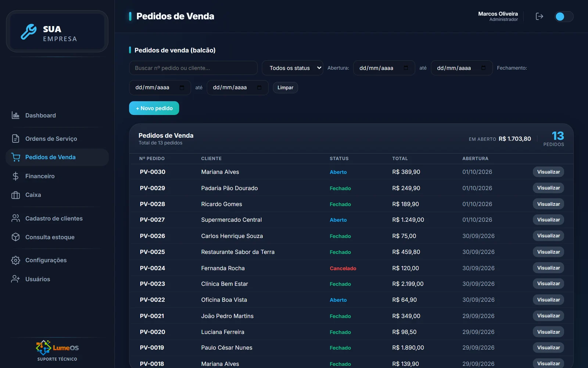588x368 pixels.
Task: Click Aberto status of PV-0027
Action: point(338,220)
